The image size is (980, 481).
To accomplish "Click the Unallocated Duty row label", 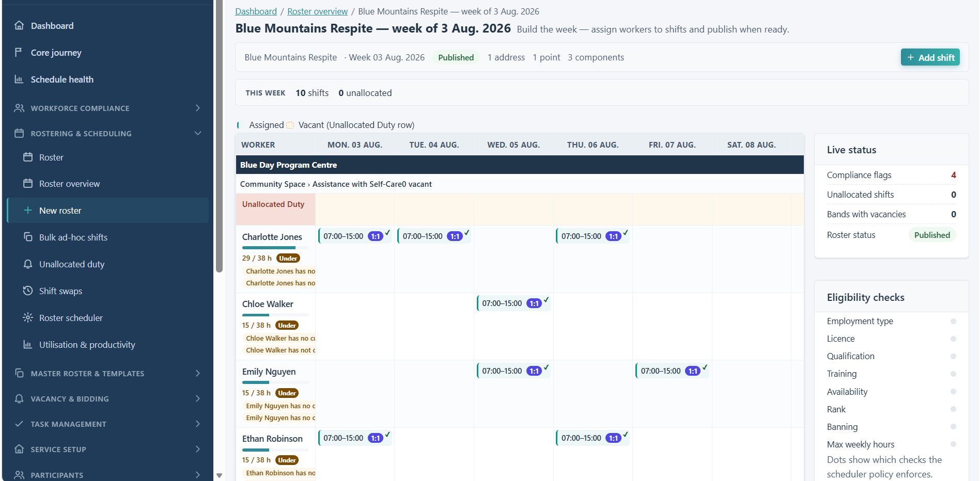I will point(273,204).
